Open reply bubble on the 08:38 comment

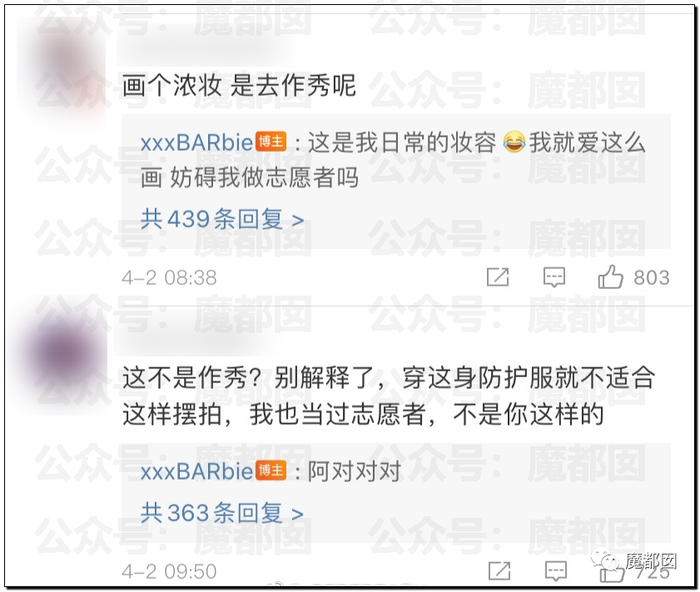coord(554,277)
